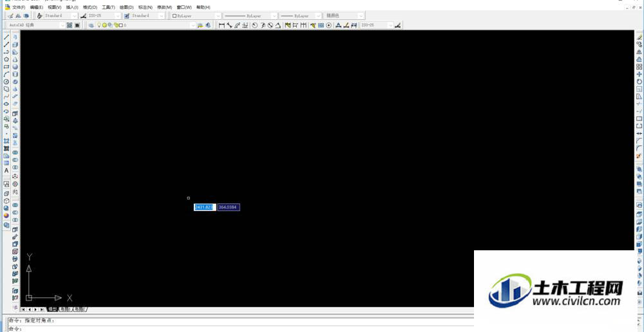This screenshot has width=644, height=332.
Task: Select the Multiline Text A tool
Action: point(6,171)
